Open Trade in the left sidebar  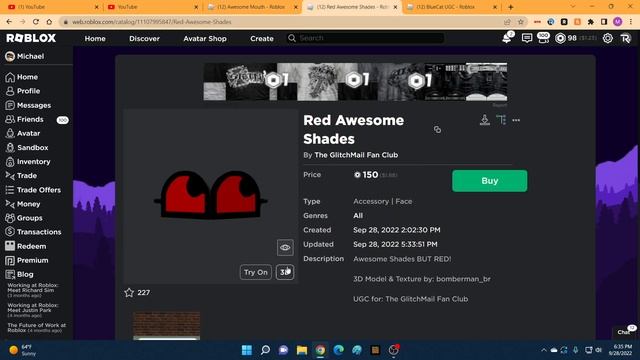(x=27, y=176)
